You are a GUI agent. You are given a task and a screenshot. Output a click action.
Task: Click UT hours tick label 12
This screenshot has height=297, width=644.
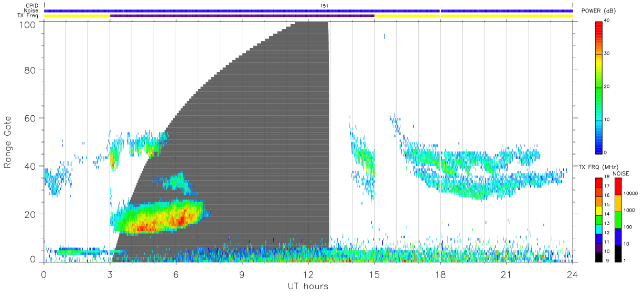tap(308, 274)
